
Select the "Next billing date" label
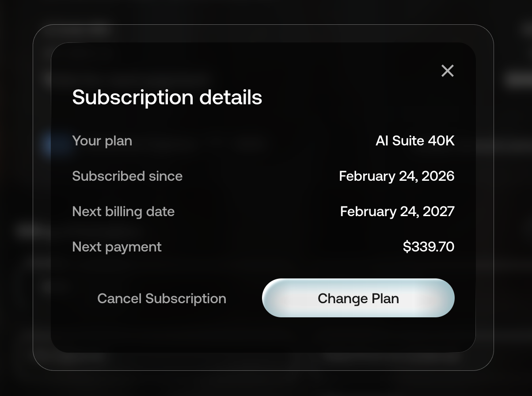(123, 212)
